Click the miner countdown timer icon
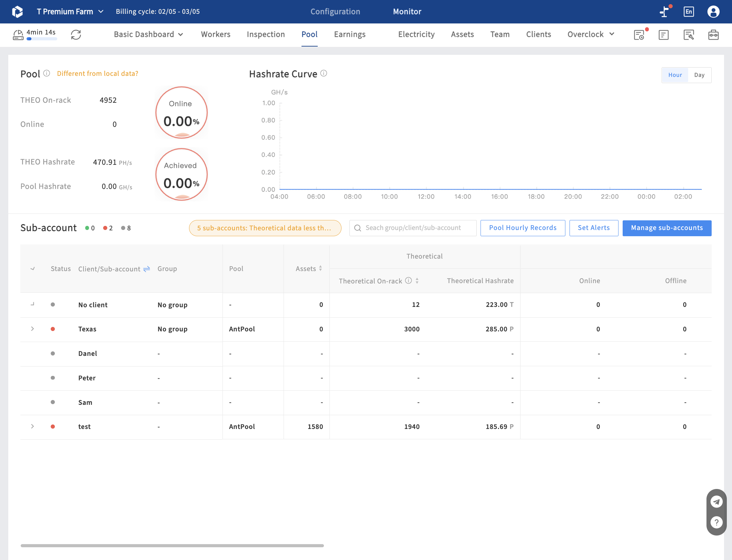This screenshot has height=560, width=732. coord(18,34)
